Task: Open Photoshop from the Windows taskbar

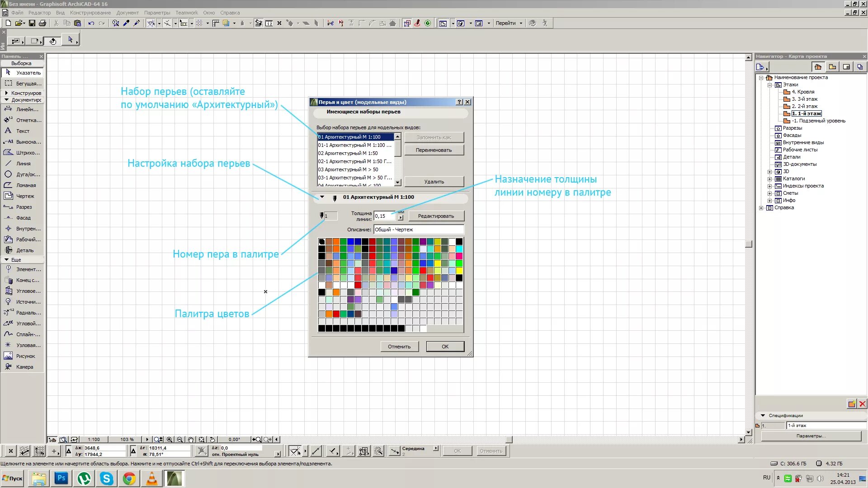Action: (x=61, y=478)
